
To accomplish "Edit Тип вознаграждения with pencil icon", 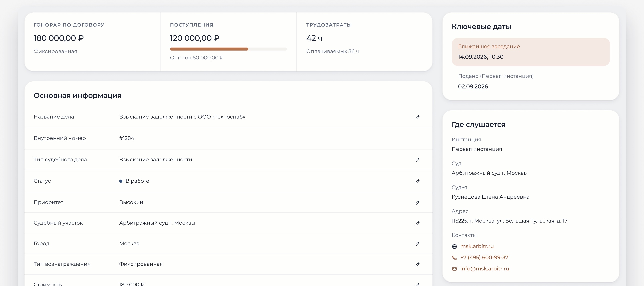I will pyautogui.click(x=417, y=264).
